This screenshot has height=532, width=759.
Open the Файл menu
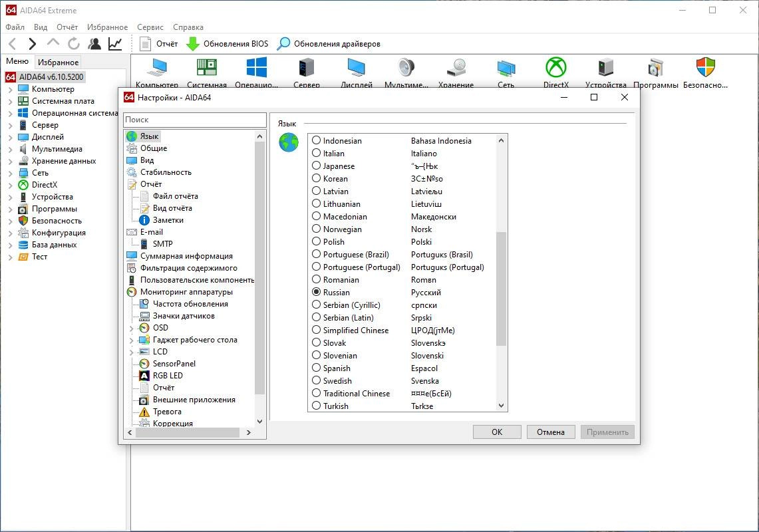(15, 27)
